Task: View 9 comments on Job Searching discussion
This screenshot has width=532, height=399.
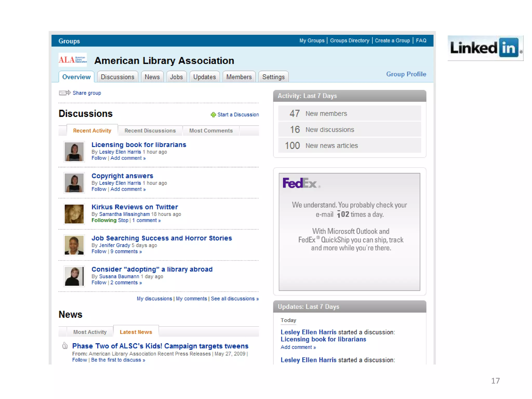Action: coord(126,251)
